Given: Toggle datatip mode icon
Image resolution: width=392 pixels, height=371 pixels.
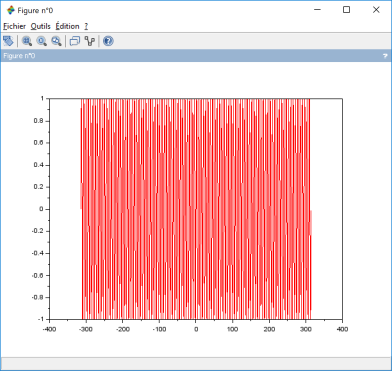Looking at the screenshot, I should pyautogui.click(x=90, y=41).
